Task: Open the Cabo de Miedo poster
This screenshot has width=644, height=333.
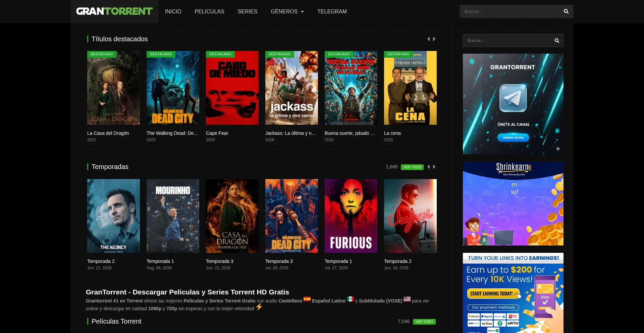Action: coord(232,88)
